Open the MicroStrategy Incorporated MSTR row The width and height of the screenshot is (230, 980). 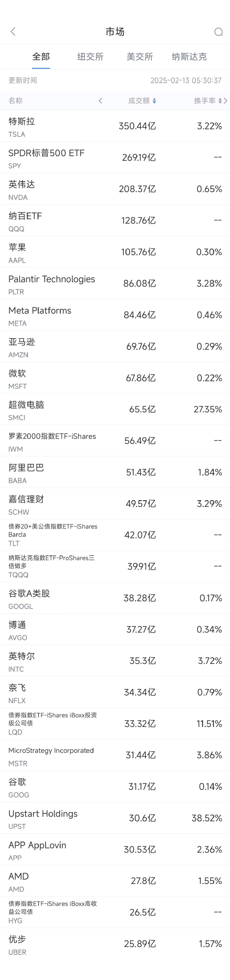click(x=115, y=755)
